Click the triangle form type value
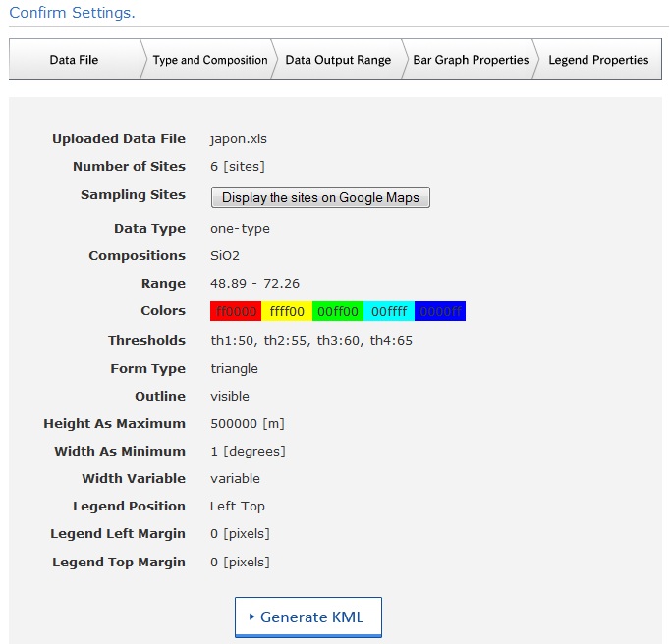Screen dimensions: 670x644 pyautogui.click(x=234, y=369)
